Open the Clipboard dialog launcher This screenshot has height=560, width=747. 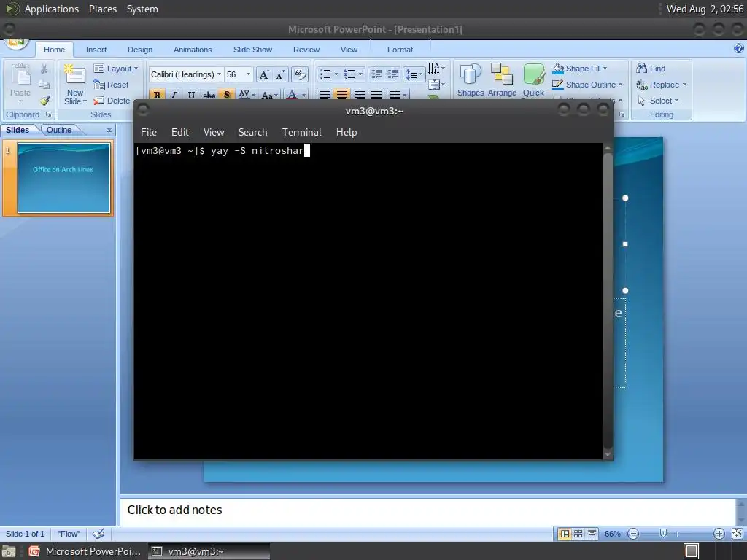(49, 114)
